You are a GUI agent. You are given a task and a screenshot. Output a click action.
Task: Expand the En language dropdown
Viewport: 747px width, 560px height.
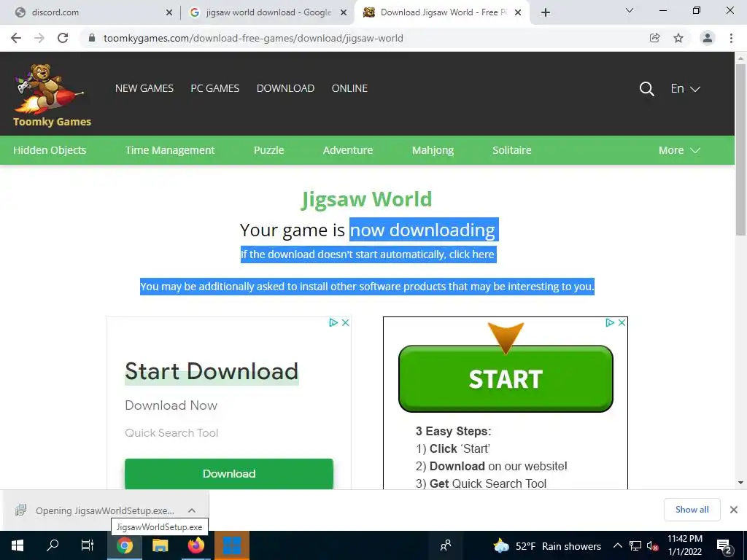685,88
